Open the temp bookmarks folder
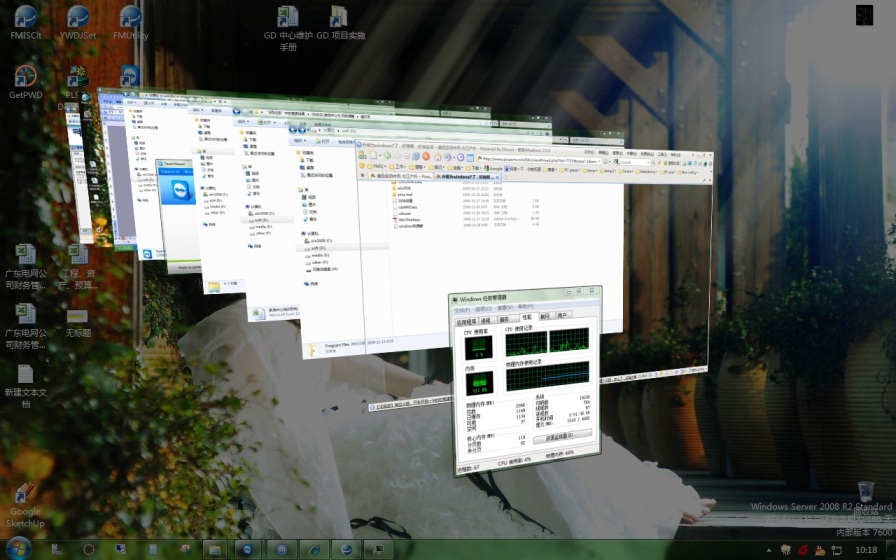The width and height of the screenshot is (896, 560). [590, 170]
